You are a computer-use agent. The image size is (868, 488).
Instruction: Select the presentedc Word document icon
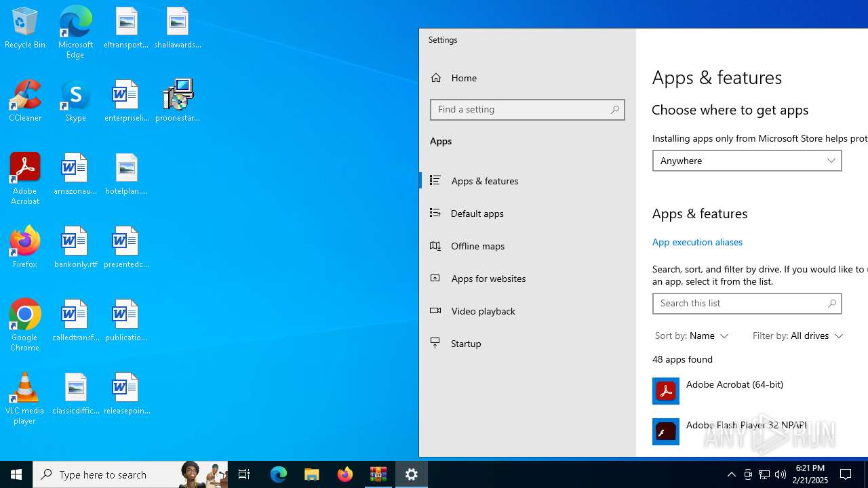(x=126, y=248)
